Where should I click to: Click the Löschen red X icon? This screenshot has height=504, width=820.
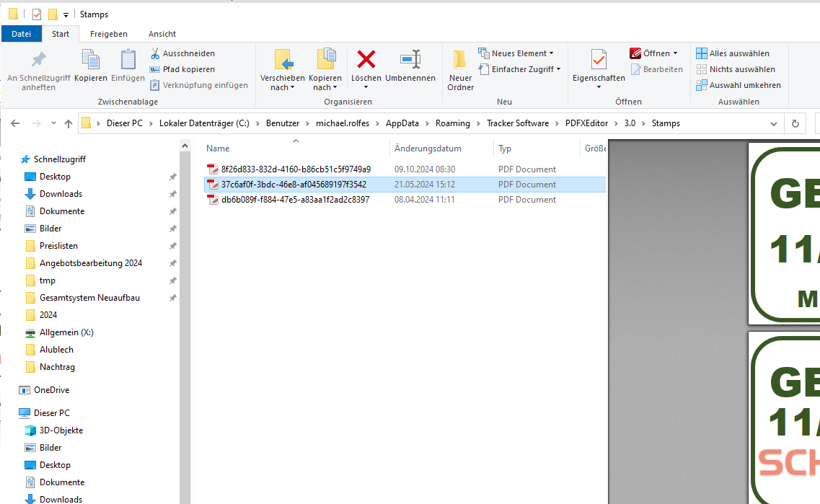pyautogui.click(x=366, y=60)
